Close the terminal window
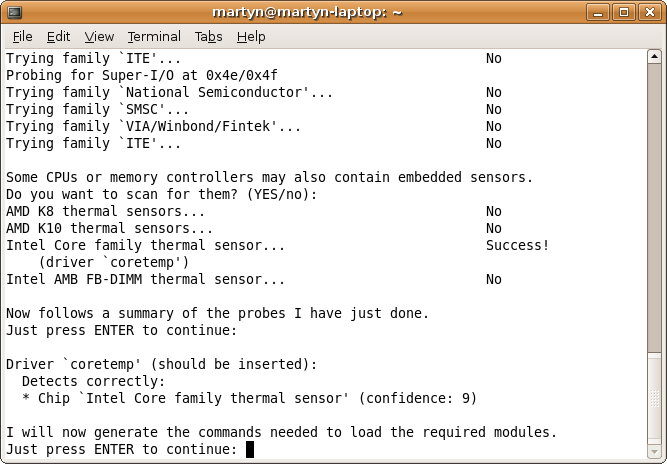This screenshot has width=667, height=464. 650,12
